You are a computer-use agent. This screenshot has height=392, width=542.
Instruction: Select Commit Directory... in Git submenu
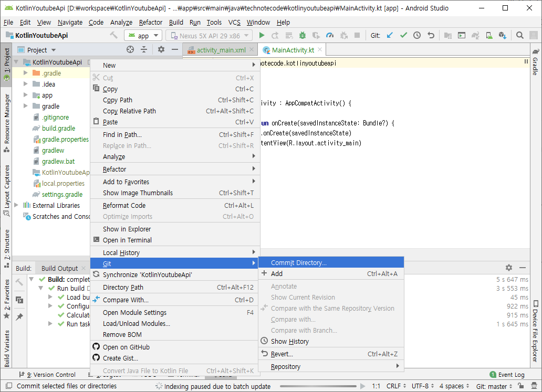pos(331,262)
